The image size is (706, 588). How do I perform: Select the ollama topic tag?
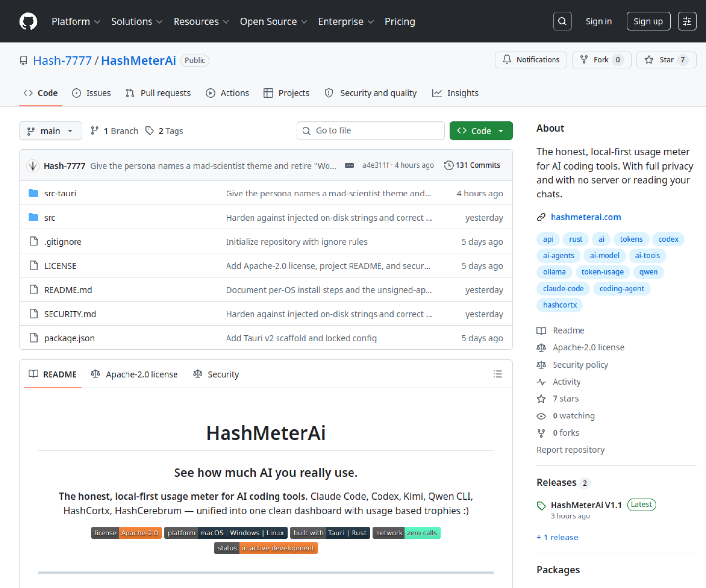pos(555,272)
